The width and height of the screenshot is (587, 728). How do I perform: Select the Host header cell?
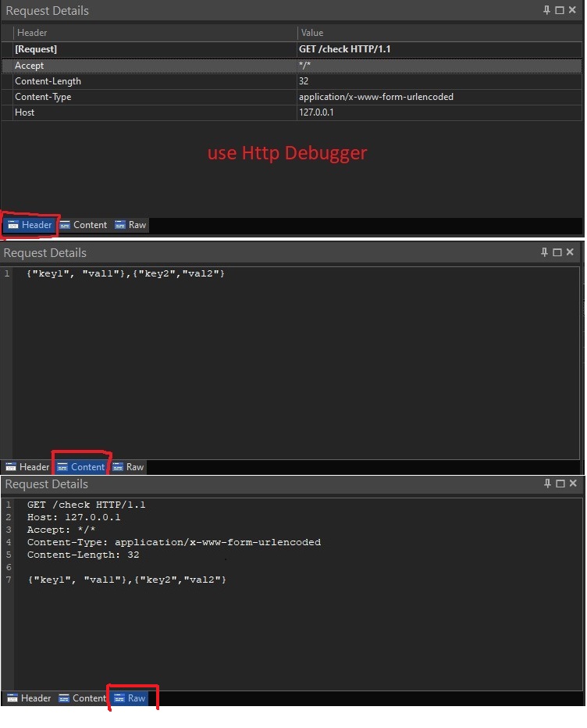pos(155,112)
